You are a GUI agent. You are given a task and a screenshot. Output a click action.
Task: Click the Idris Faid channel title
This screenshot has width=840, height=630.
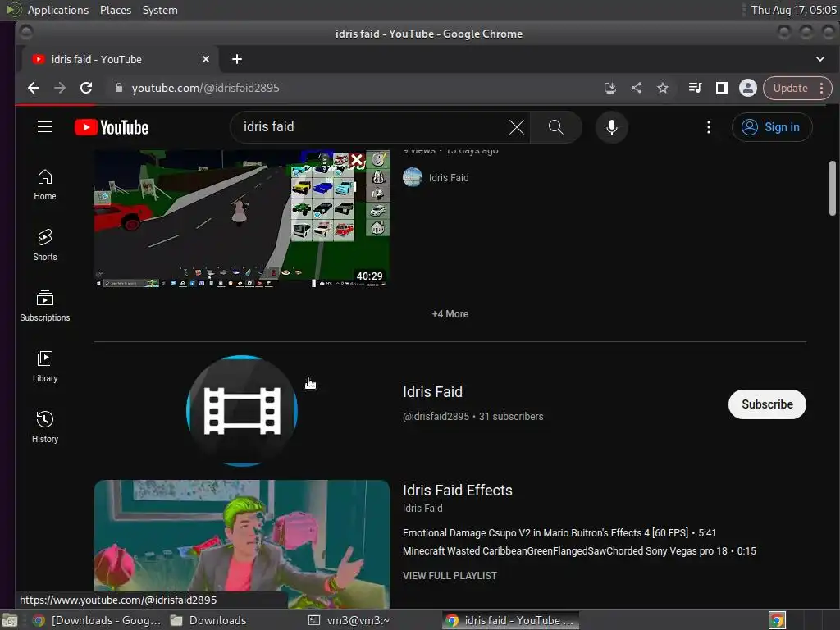coord(432,391)
